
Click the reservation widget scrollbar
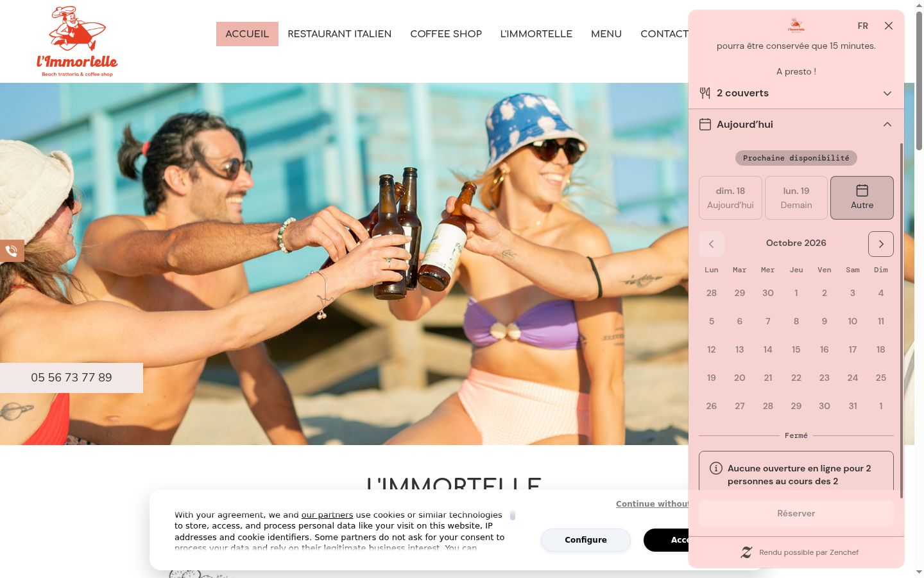pos(902,320)
